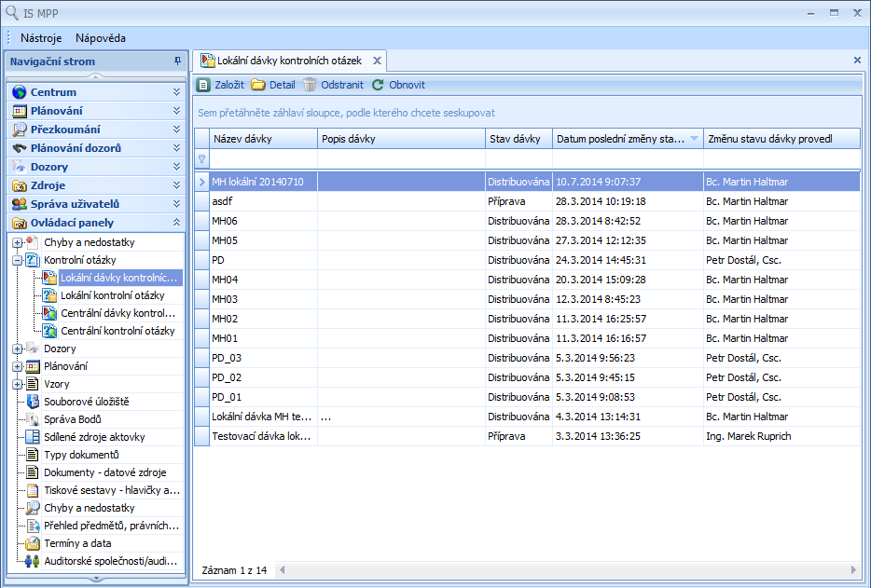The height and width of the screenshot is (588, 871).
Task: Click the Centrální dávky kontrol... icon
Action: tap(50, 313)
